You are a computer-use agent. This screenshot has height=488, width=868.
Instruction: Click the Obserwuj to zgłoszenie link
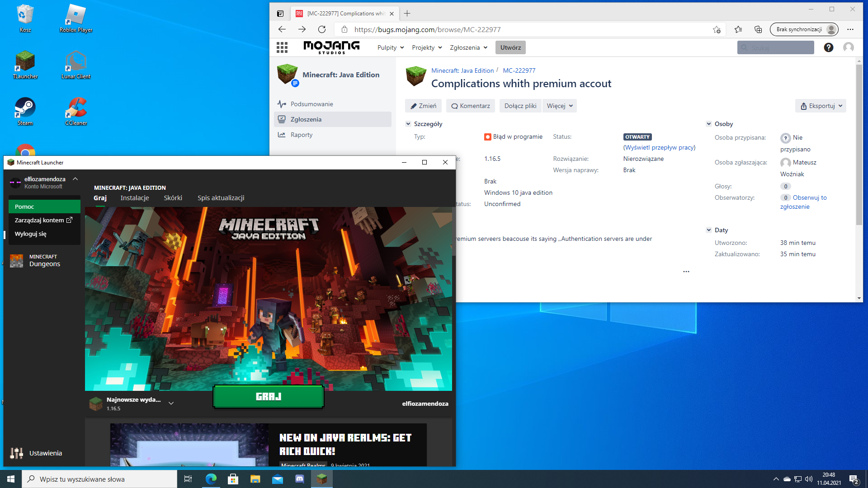click(809, 198)
